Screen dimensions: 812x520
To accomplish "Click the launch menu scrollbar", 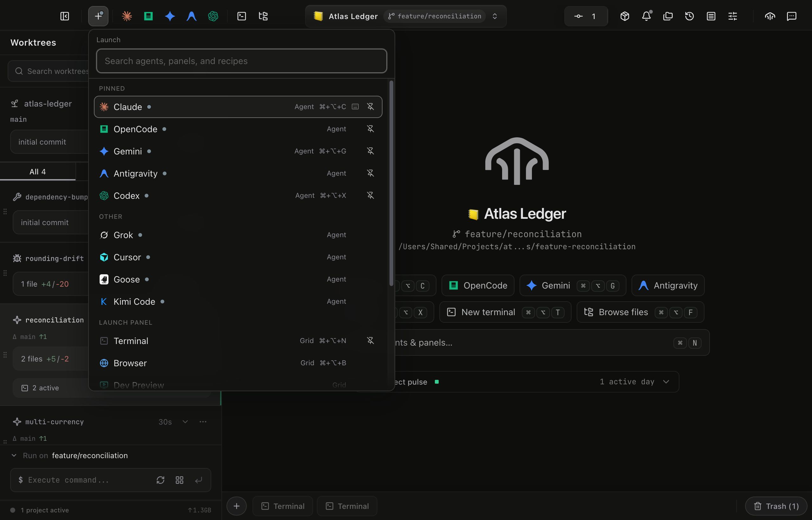I will (x=391, y=183).
